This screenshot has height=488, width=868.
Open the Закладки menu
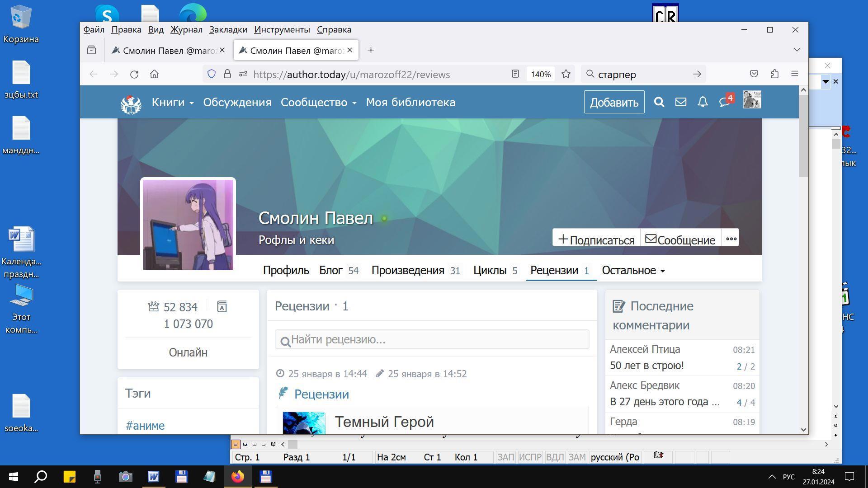[x=228, y=30]
